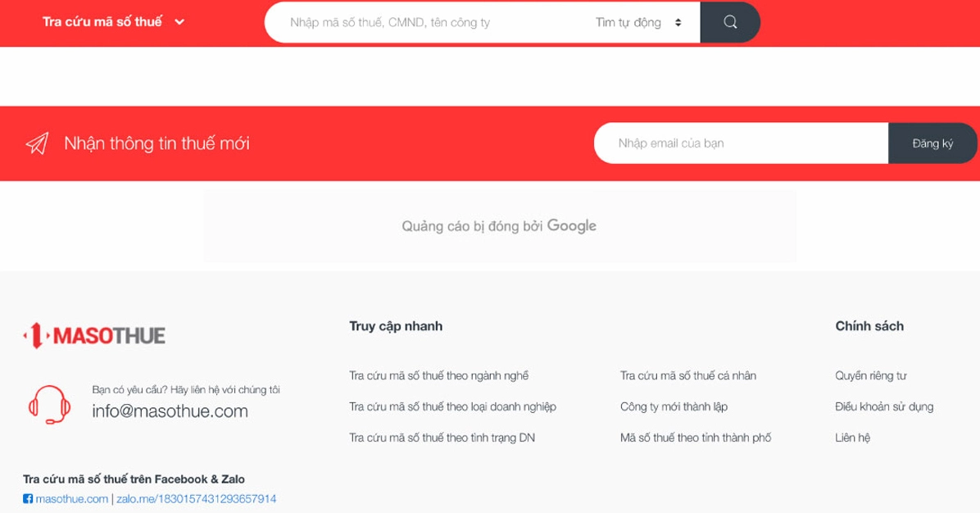Click the paper plane newsletter icon
The width and height of the screenshot is (980, 513).
pyautogui.click(x=37, y=143)
